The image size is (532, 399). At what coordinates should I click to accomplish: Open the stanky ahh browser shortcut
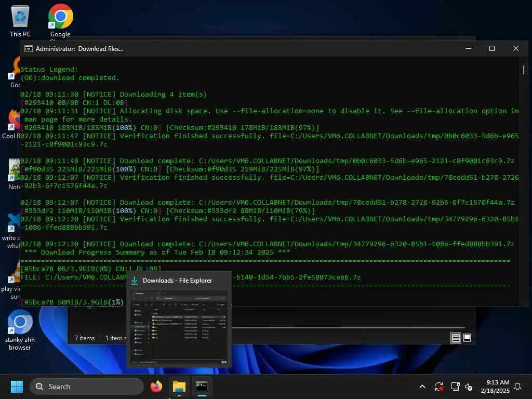click(20, 330)
